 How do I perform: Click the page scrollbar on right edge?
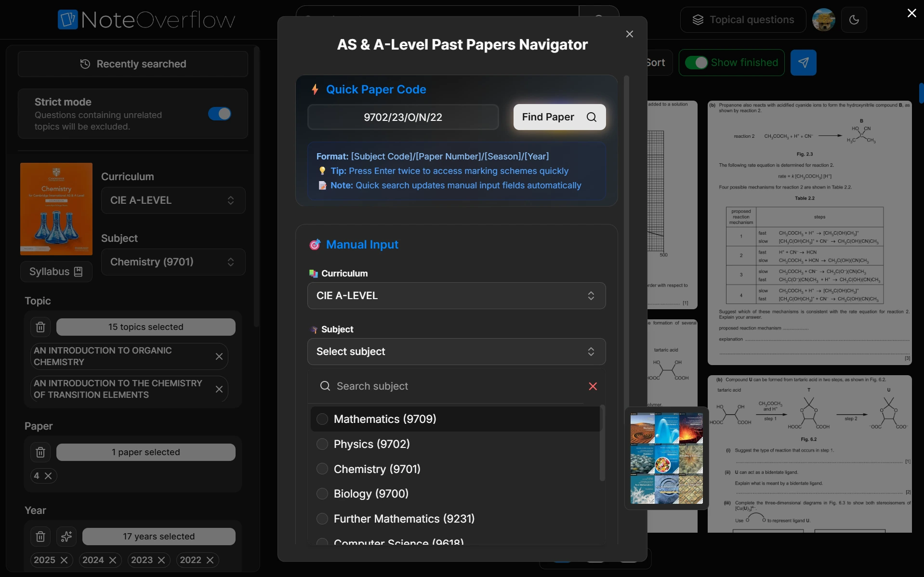coord(921,93)
